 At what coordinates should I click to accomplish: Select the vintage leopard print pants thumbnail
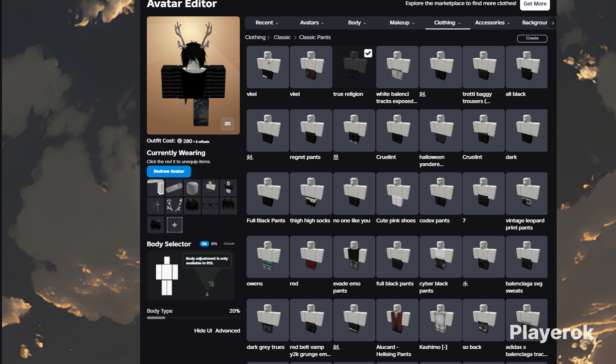click(x=526, y=194)
